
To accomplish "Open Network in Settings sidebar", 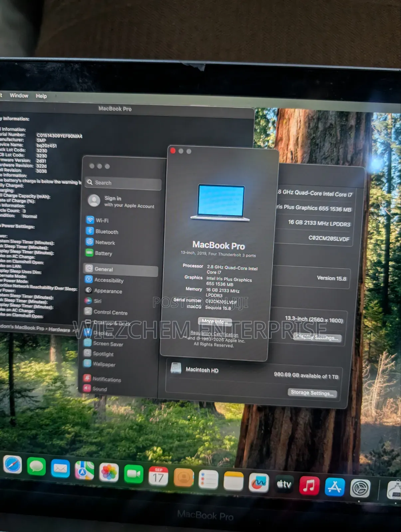I will point(100,242).
